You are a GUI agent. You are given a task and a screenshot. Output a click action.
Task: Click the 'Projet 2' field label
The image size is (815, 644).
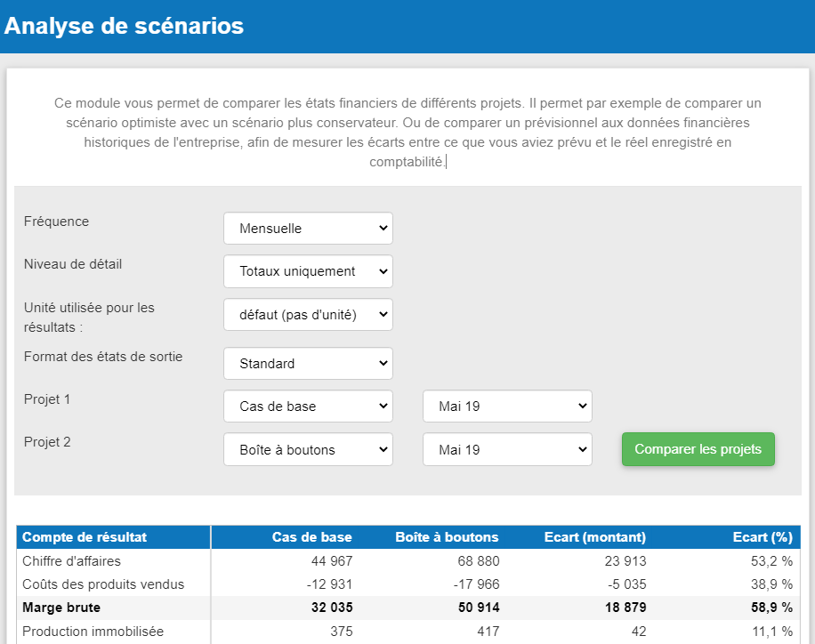(x=47, y=442)
